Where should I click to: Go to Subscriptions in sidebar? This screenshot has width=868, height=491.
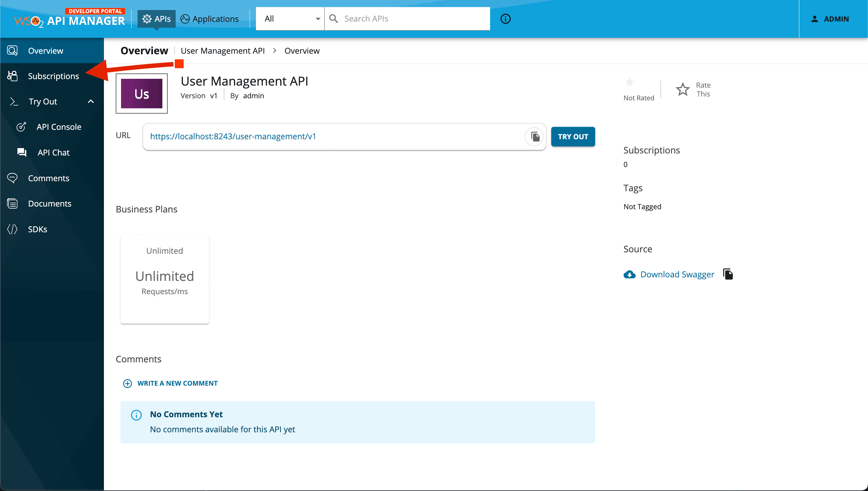click(x=53, y=76)
